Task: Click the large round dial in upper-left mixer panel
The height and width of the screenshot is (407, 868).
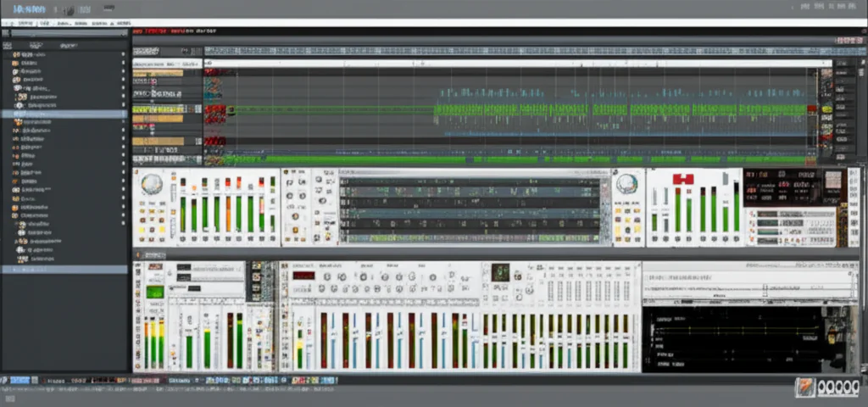Action: pyautogui.click(x=151, y=184)
